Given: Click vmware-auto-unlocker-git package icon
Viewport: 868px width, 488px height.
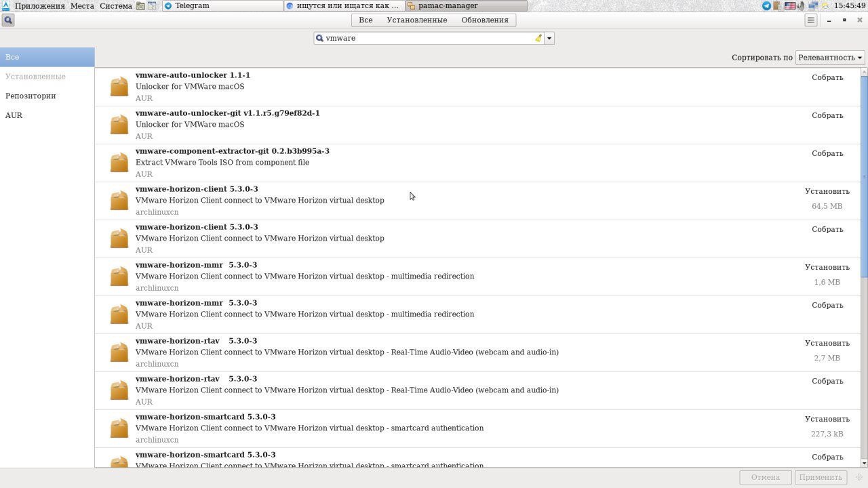Looking at the screenshot, I should pos(119,125).
